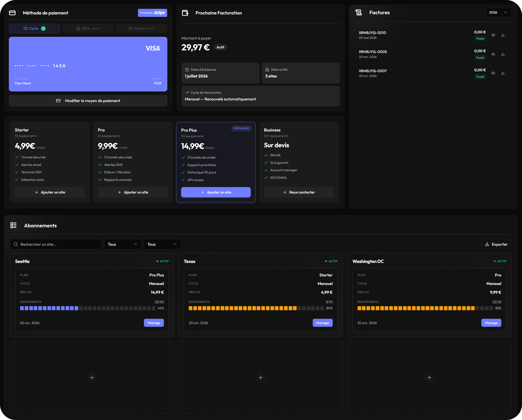The height and width of the screenshot is (420, 522).
Task: Add a site on the Pro Plus plan
Action: 216,192
